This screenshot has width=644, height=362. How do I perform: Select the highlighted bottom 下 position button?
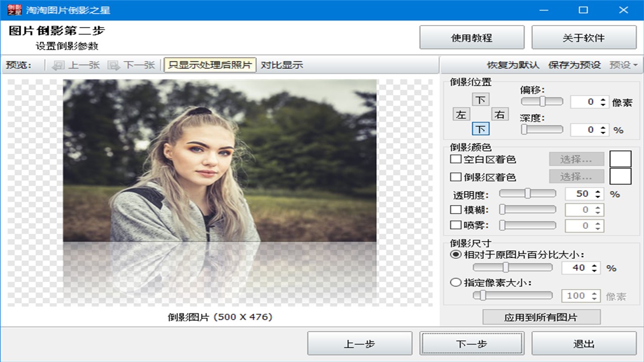coord(480,130)
